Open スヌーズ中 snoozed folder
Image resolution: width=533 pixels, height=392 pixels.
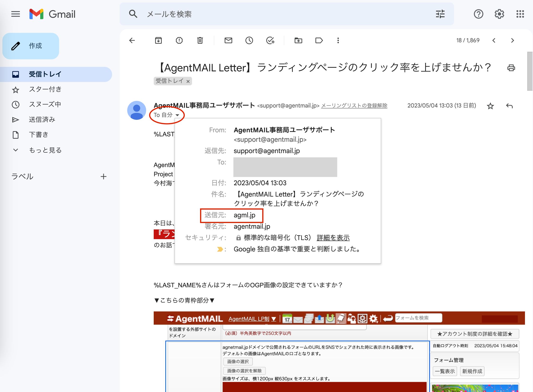point(45,104)
